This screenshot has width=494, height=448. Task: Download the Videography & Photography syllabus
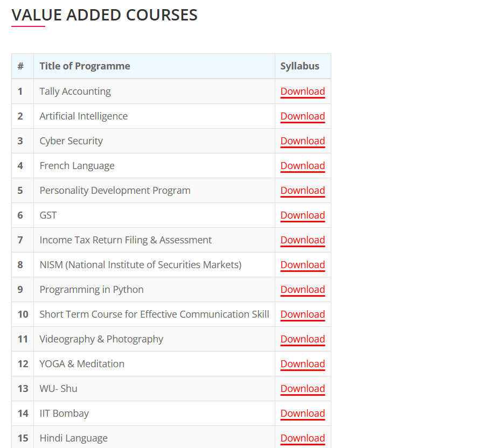(302, 339)
